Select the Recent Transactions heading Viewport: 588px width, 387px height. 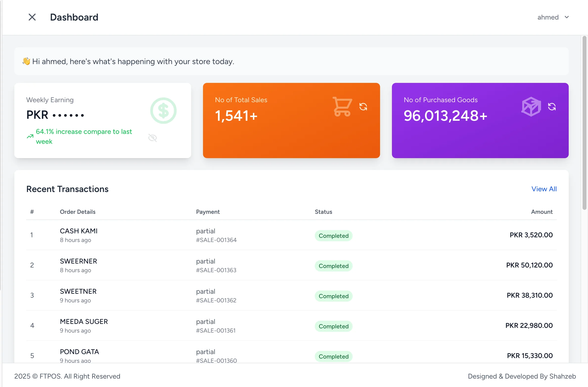tap(67, 189)
